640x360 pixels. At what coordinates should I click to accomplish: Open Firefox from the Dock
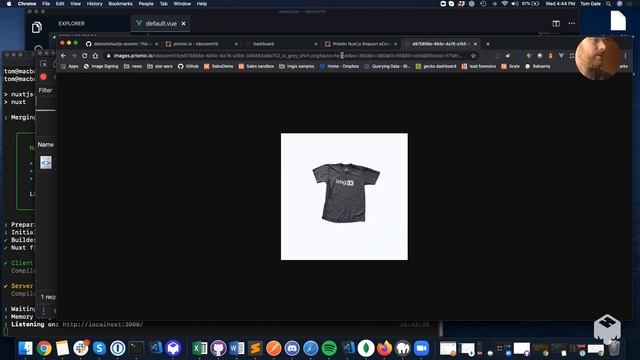pos(384,348)
